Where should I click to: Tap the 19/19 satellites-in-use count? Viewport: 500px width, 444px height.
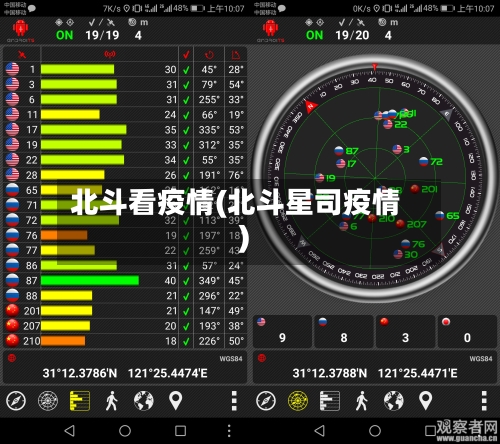coord(102,35)
